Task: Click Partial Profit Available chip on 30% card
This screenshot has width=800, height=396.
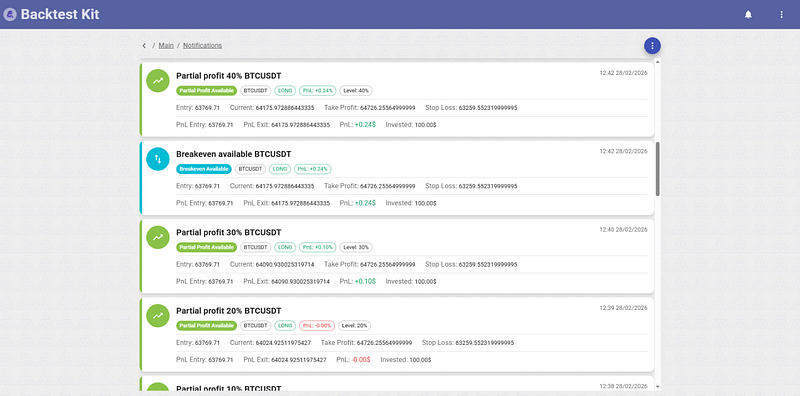Action: pos(207,247)
